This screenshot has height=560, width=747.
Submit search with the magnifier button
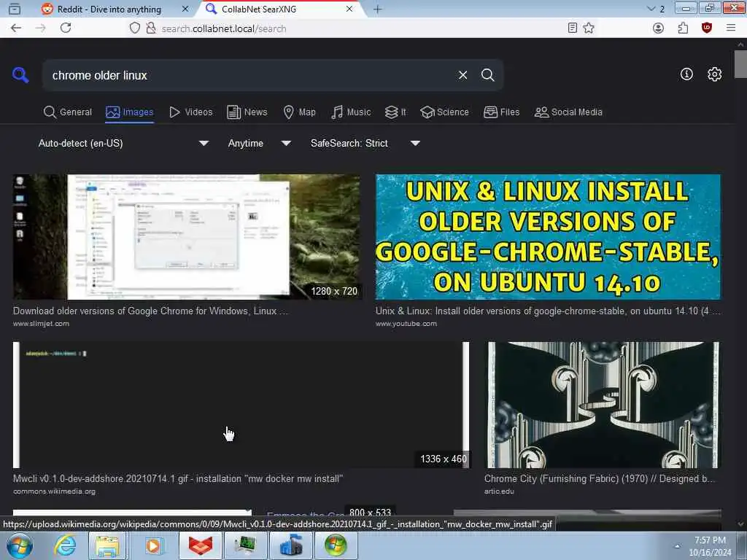487,75
